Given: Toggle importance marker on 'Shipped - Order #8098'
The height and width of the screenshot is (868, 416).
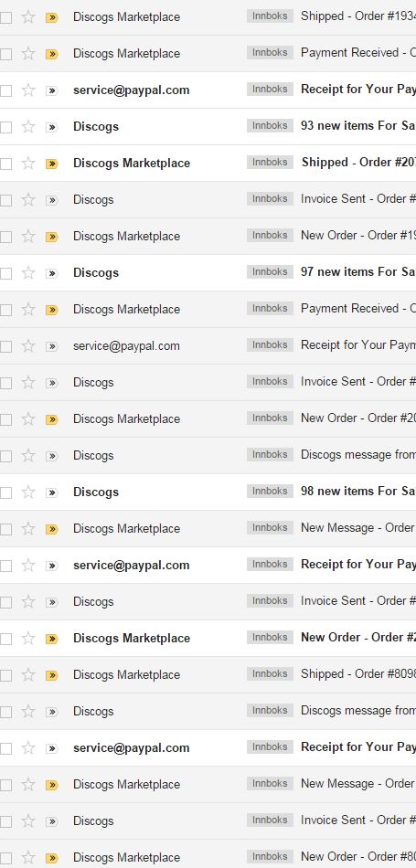Looking at the screenshot, I should point(51,675).
